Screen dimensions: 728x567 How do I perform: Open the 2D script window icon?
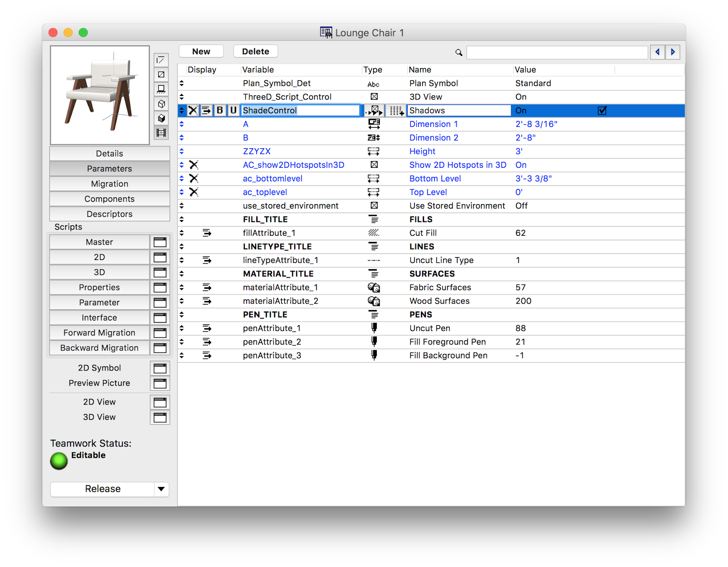(x=160, y=257)
